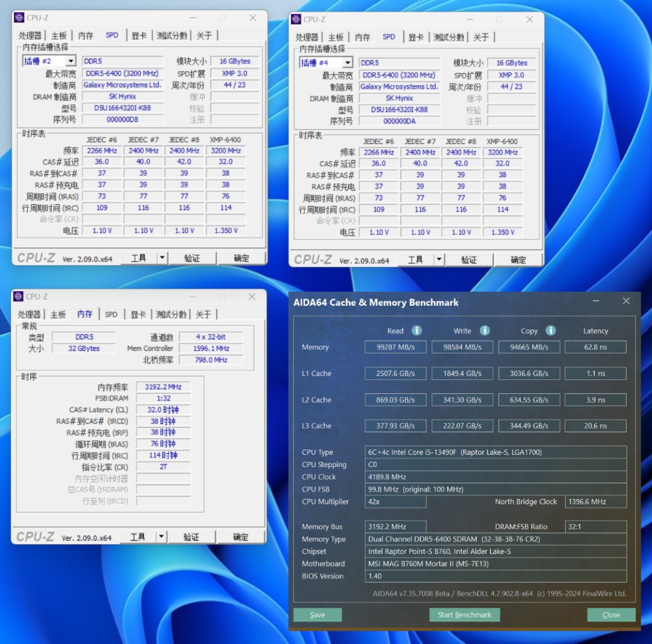Click L2 Cache write value 341.30 GB/s
Viewport: 652px width, 644px height.
[462, 400]
